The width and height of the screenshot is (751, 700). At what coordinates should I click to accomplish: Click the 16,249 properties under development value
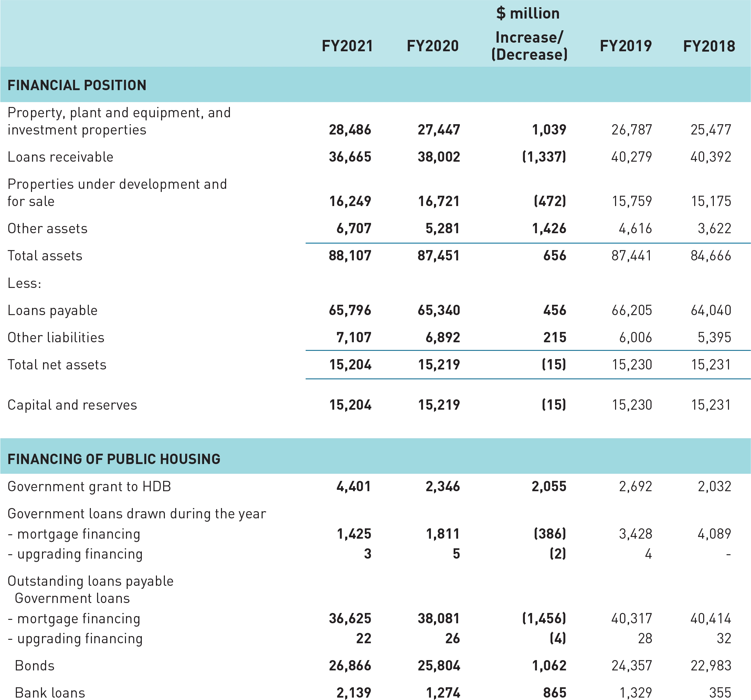[350, 201]
